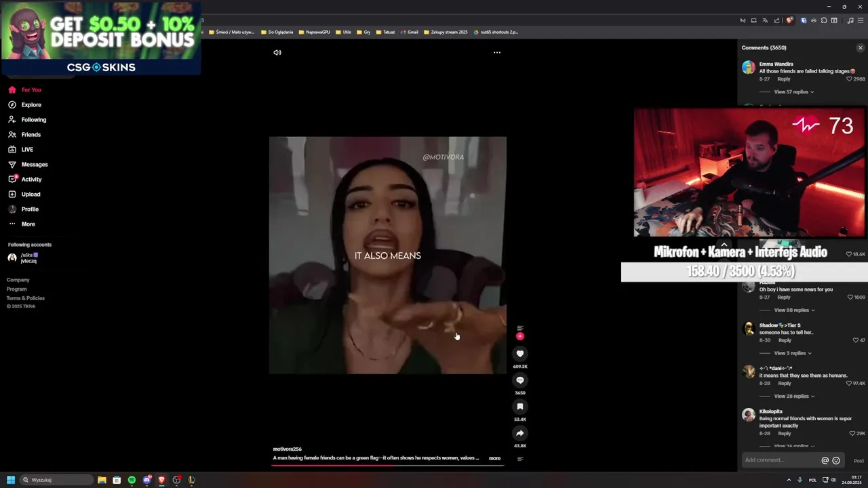Open Terms & Policies footer link
This screenshot has height=488, width=868.
[26, 298]
